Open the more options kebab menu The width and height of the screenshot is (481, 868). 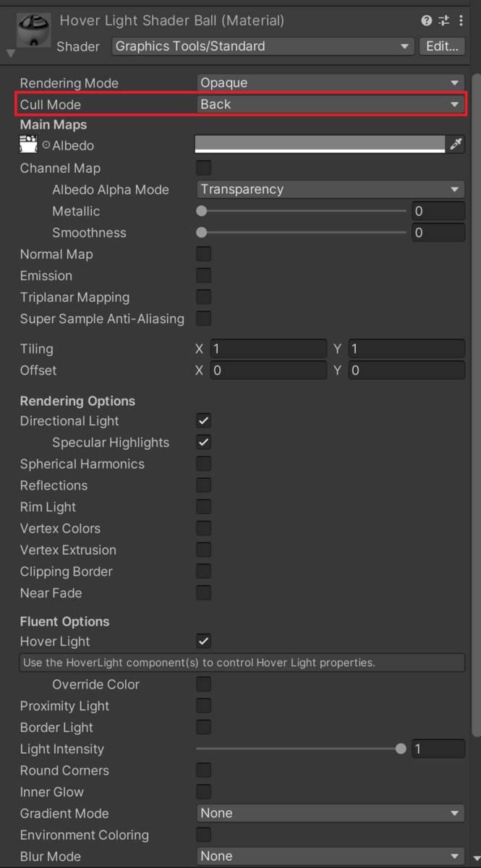coord(462,20)
